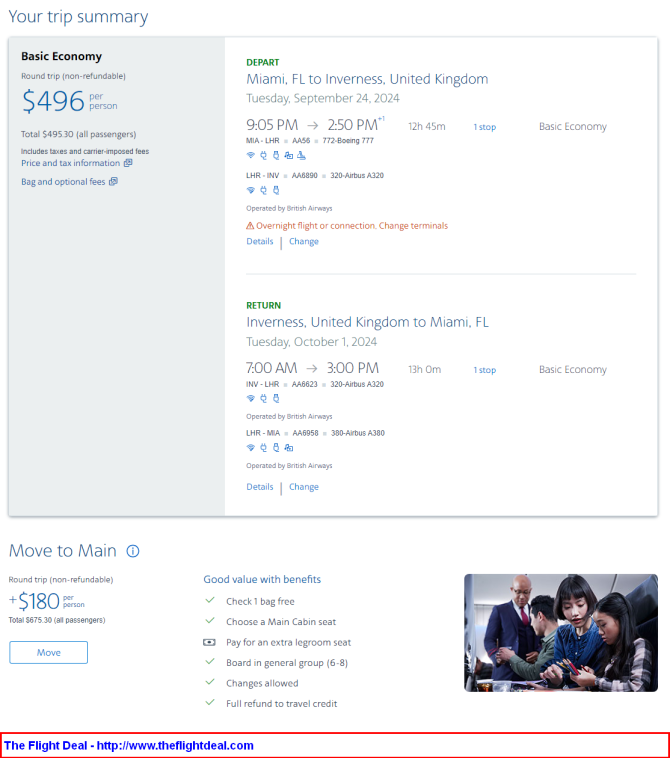Image resolution: width=670 pixels, height=758 pixels.
Task: Click the Wi-Fi icon for flight AA56
Action: [x=251, y=155]
